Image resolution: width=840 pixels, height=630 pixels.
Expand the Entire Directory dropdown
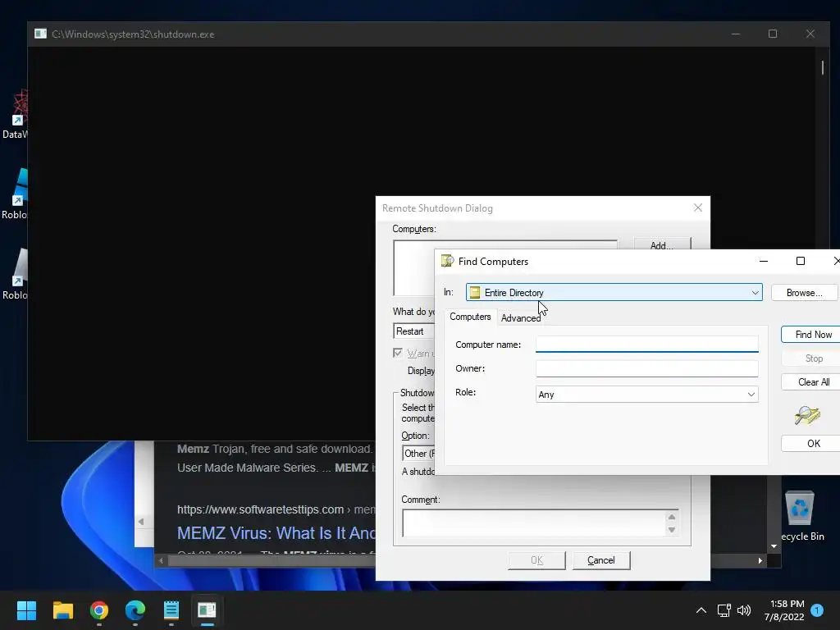(755, 293)
